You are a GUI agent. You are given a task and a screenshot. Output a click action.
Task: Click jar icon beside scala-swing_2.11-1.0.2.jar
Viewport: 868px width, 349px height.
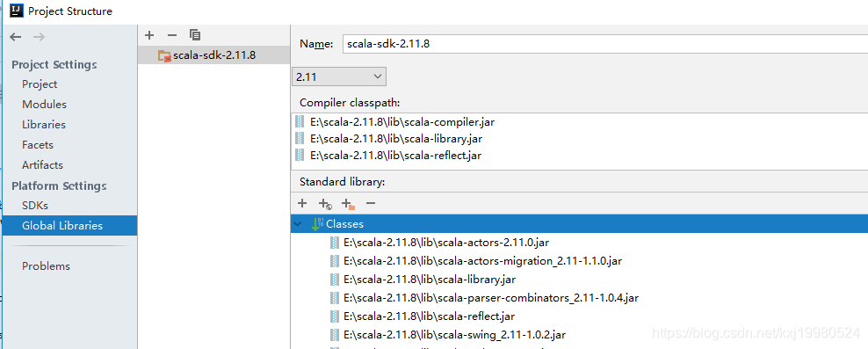click(335, 335)
